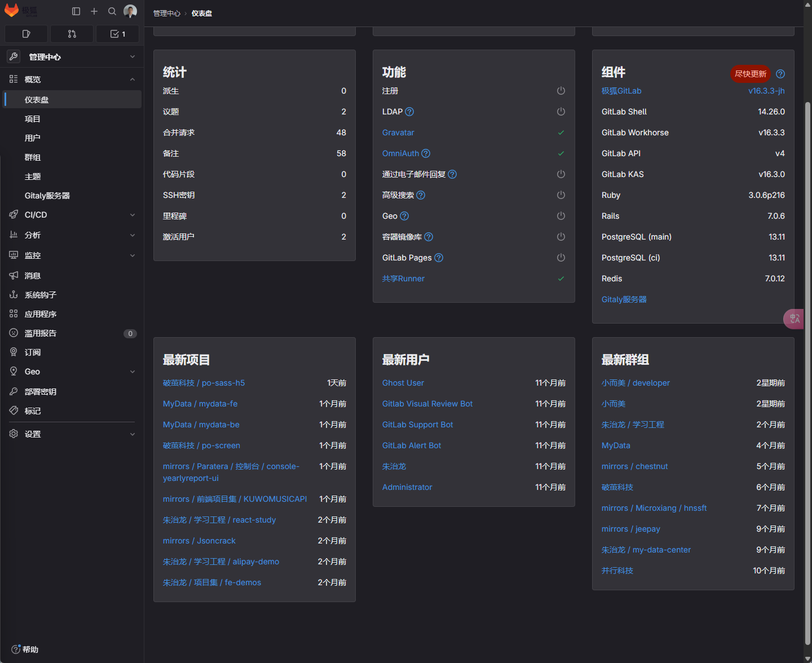Image resolution: width=812 pixels, height=663 pixels.
Task: Click the Gravatar enabled checkmark
Action: coord(561,132)
